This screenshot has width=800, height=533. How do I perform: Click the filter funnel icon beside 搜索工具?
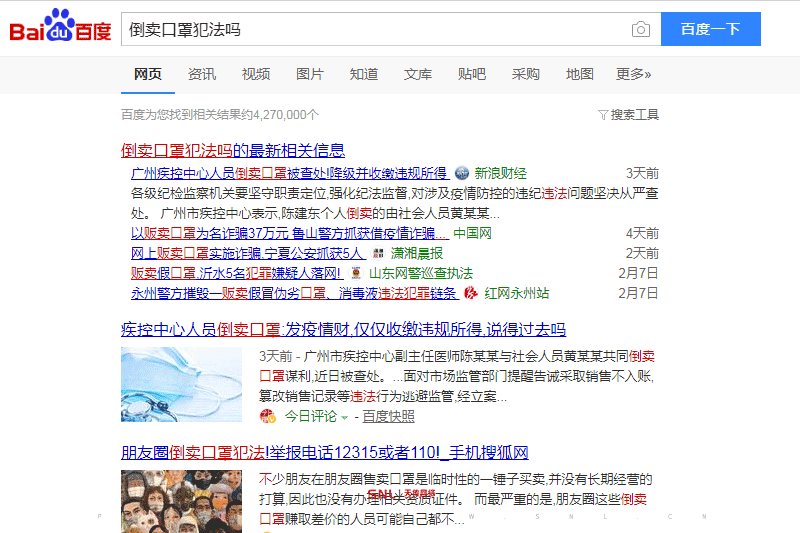603,115
